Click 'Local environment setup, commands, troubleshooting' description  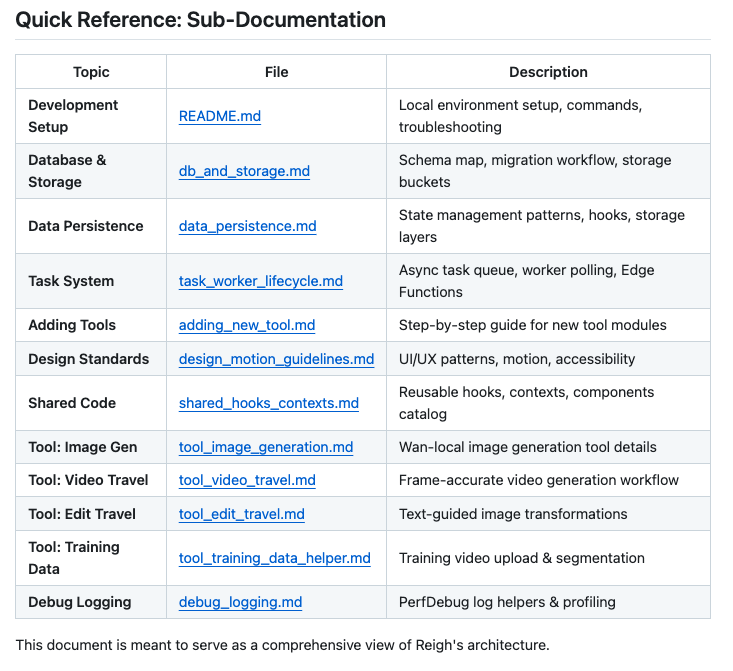click(x=520, y=116)
